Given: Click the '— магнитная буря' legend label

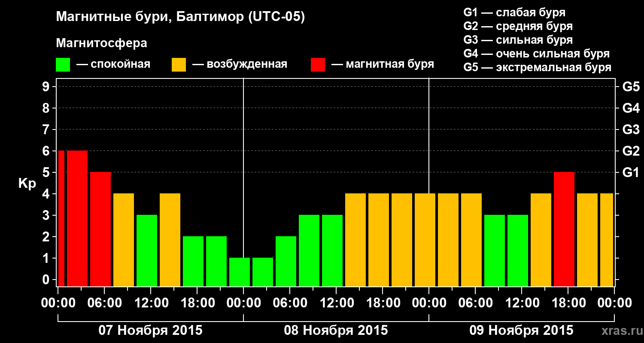Looking at the screenshot, I should (383, 64).
